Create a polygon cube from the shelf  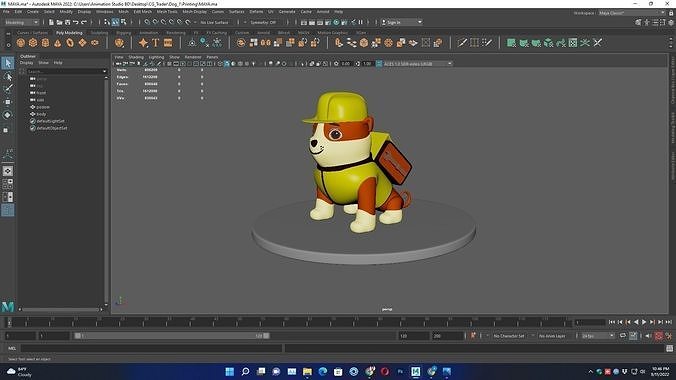[33, 43]
